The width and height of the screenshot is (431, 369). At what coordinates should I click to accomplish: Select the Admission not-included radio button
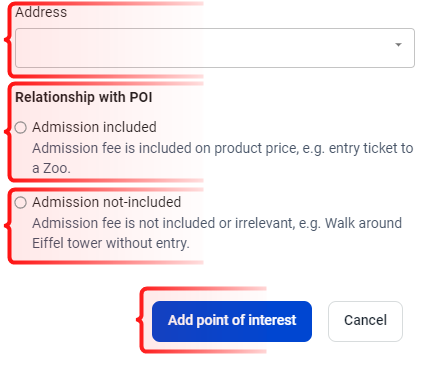coord(21,202)
